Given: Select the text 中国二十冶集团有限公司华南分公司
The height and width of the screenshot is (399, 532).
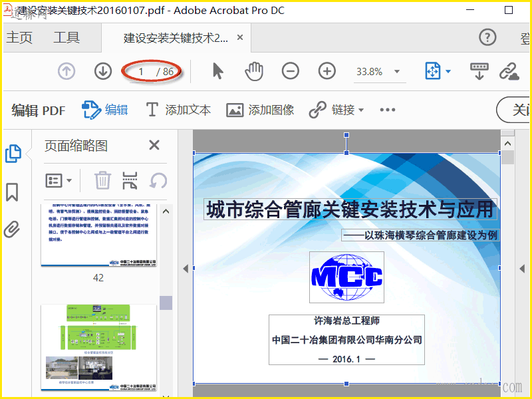Looking at the screenshot, I should tap(346, 340).
